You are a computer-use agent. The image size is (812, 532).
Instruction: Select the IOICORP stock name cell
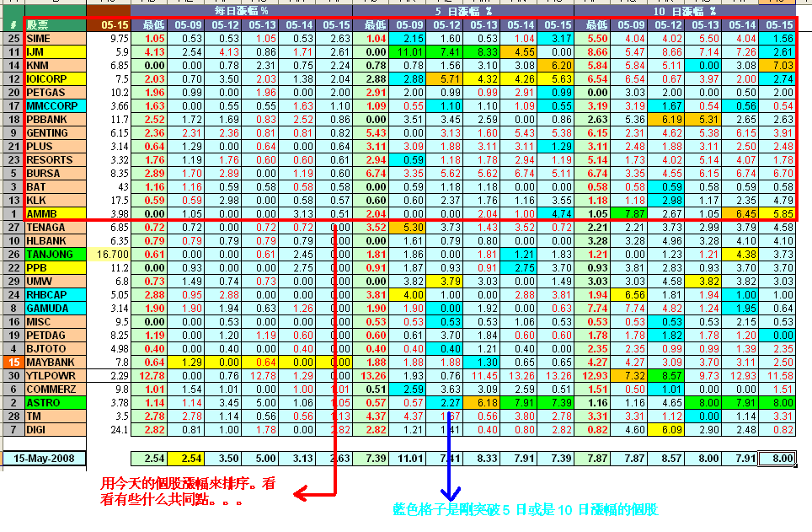tap(55, 79)
